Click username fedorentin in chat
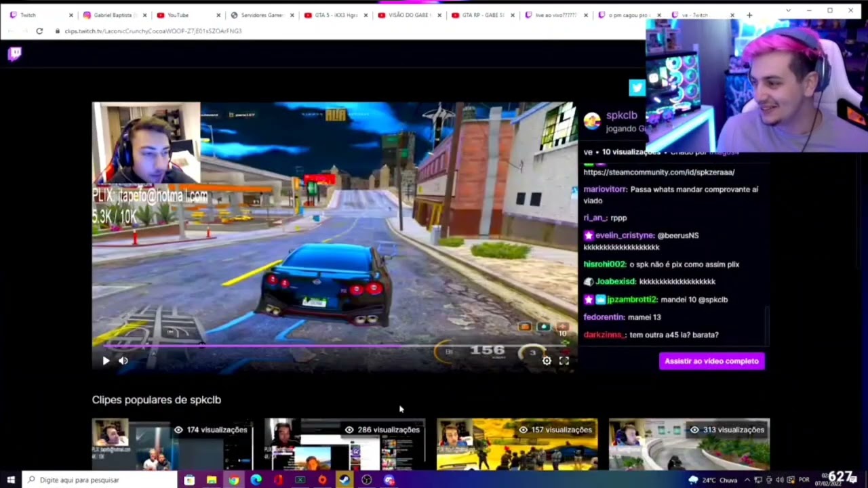 coord(604,317)
